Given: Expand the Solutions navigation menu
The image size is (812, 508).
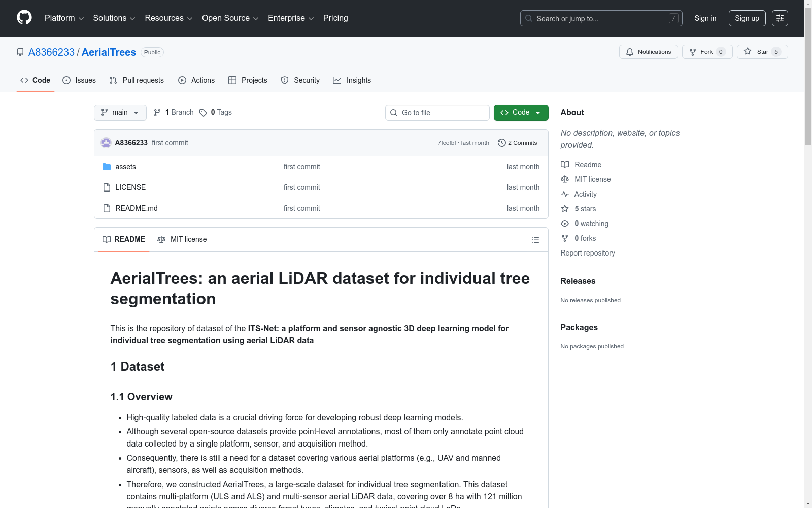Looking at the screenshot, I should tap(114, 18).
